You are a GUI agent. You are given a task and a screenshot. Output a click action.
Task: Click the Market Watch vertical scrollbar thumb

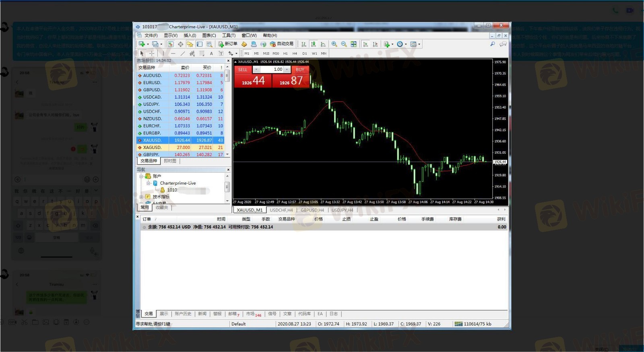227,76
